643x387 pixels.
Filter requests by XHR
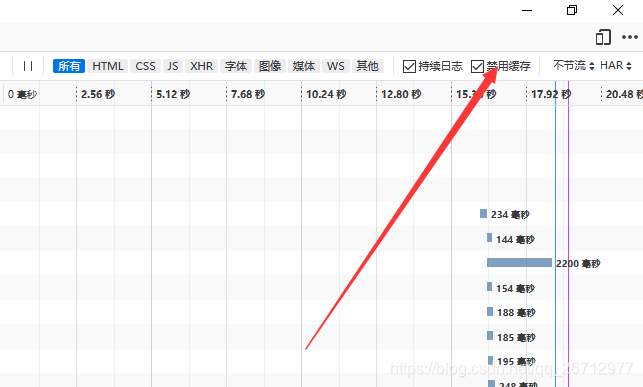[x=201, y=66]
